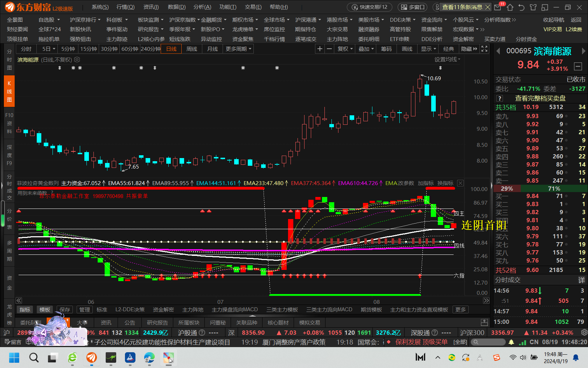Click the 保存 indicator button
This screenshot has height=368, width=588.
[x=65, y=310]
